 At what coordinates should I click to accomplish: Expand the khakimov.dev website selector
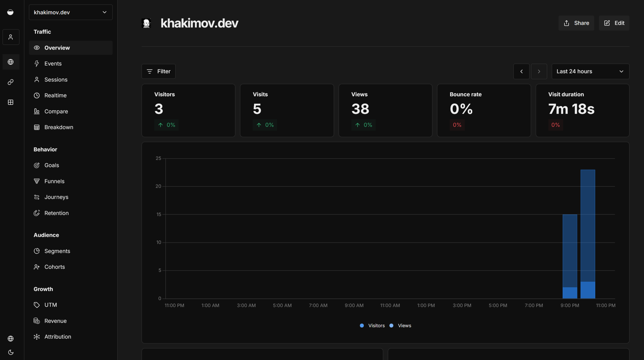71,12
